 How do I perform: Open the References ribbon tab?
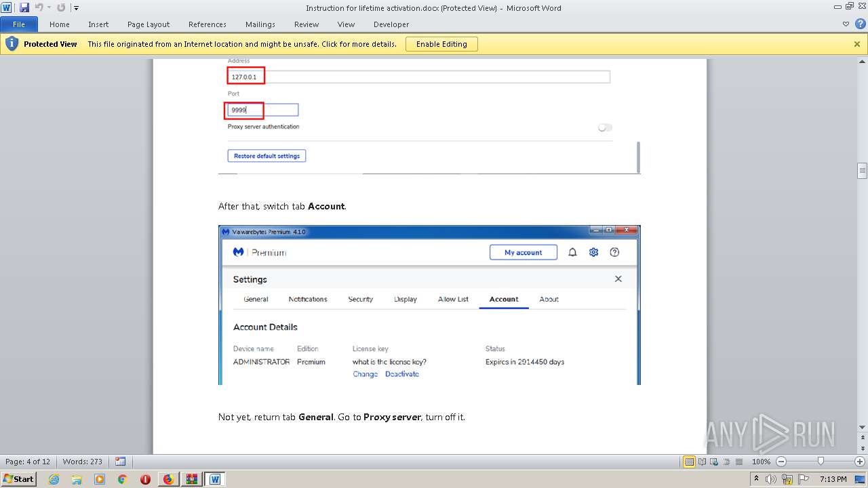[208, 24]
